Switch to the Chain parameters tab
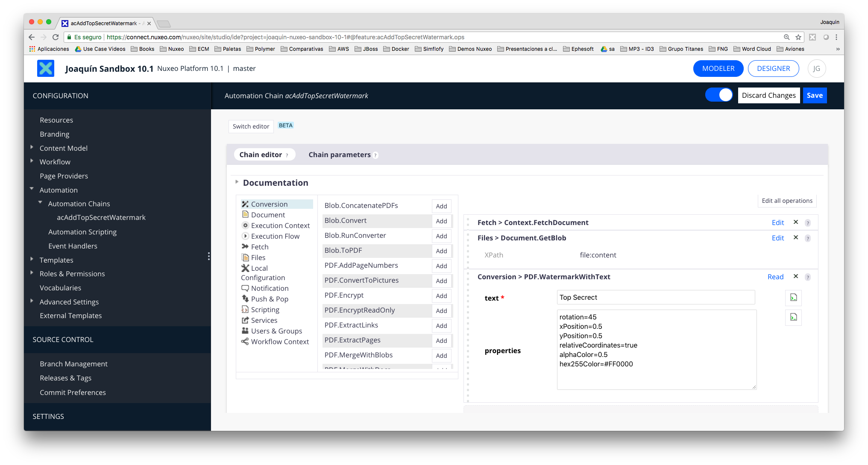This screenshot has height=465, width=868. (339, 155)
